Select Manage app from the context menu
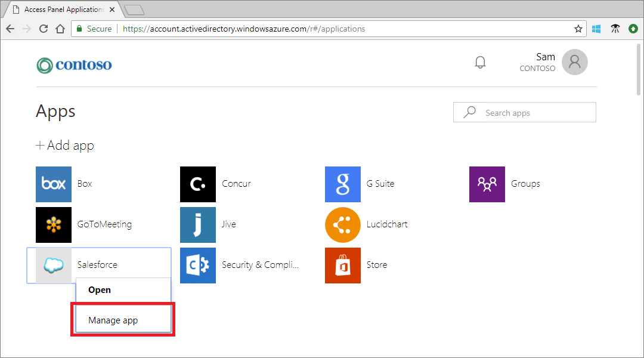This screenshot has width=644, height=358. tap(113, 320)
